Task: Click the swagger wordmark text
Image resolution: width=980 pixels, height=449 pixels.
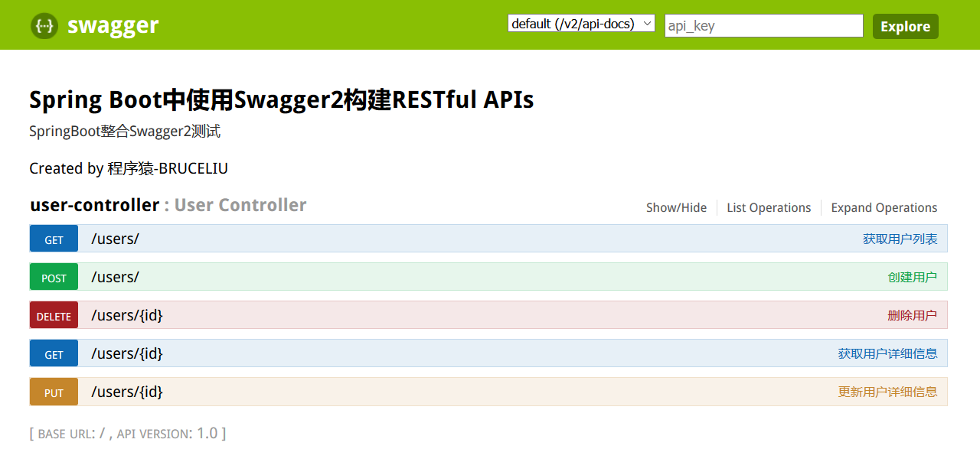Action: click(x=113, y=26)
